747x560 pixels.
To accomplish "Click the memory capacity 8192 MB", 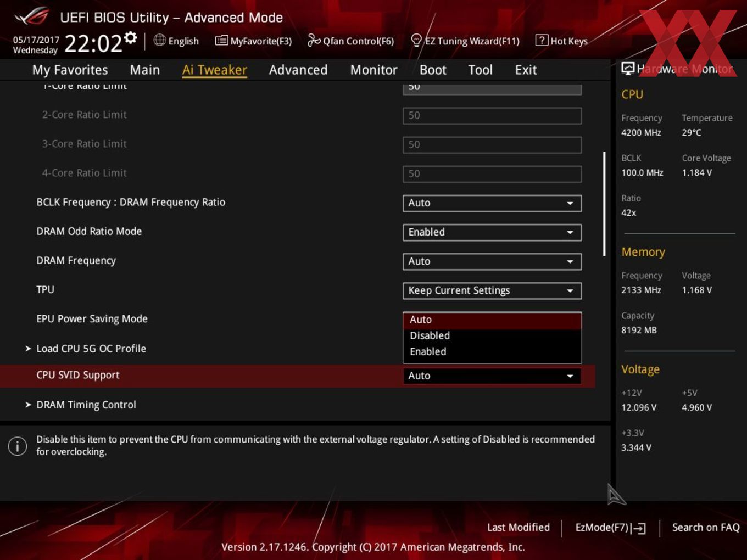I will click(639, 330).
